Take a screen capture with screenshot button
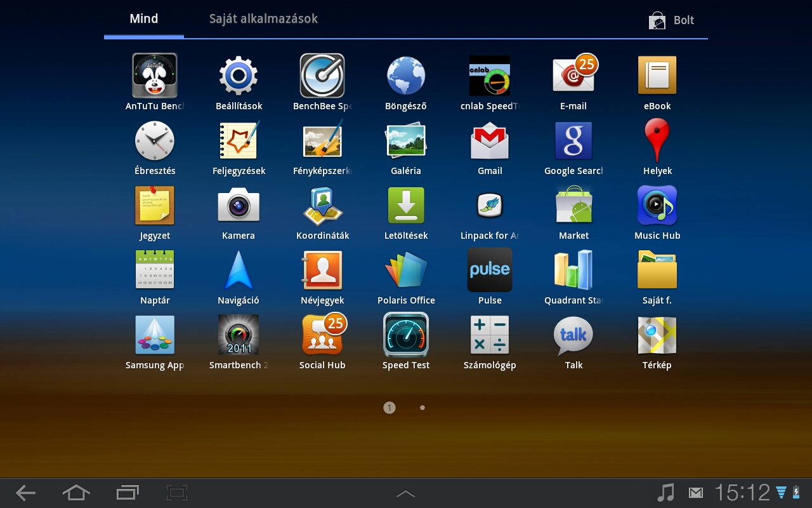812x508 pixels. click(x=178, y=493)
